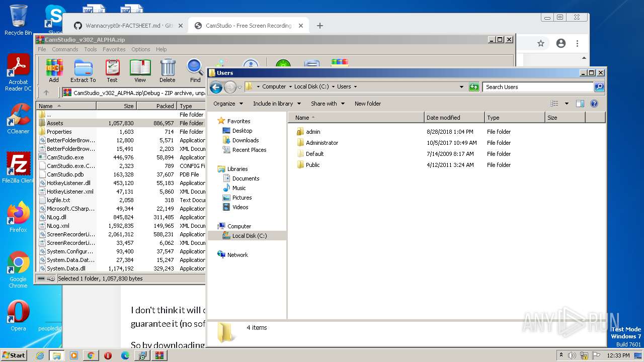Viewport: 644px width, 362px height.
Task: Sort Explorer list by Type column
Action: point(515,118)
